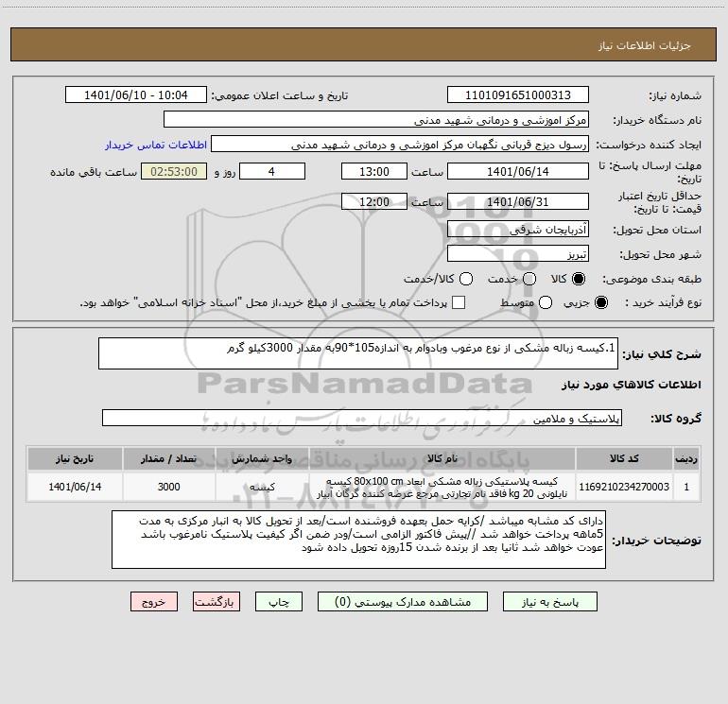728x704 pixels.
Task: Click the response deadline date 1401/06/14 field
Action: click(x=518, y=171)
